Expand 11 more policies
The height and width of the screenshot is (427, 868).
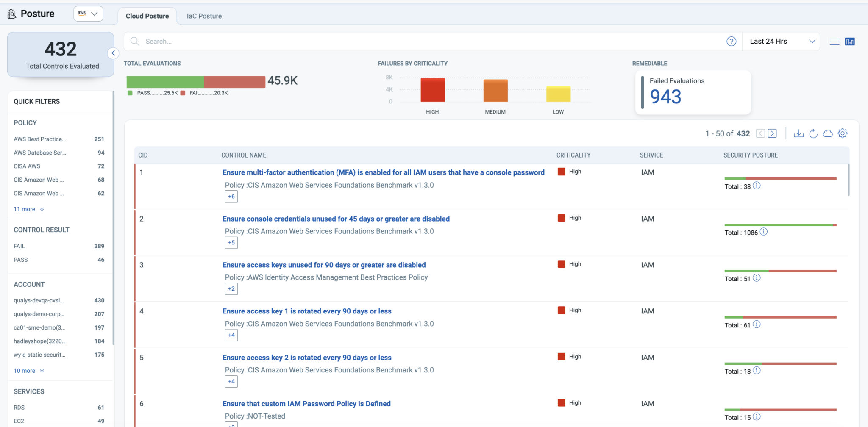(29, 209)
